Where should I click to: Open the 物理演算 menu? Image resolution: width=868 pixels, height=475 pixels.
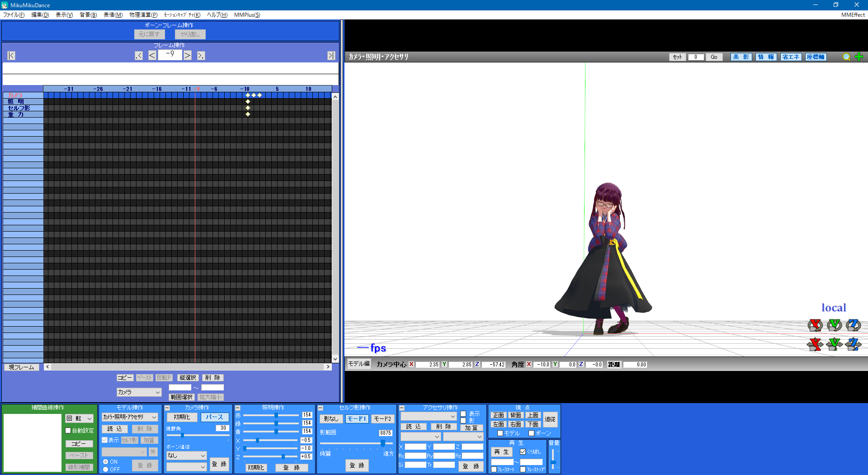[143, 15]
